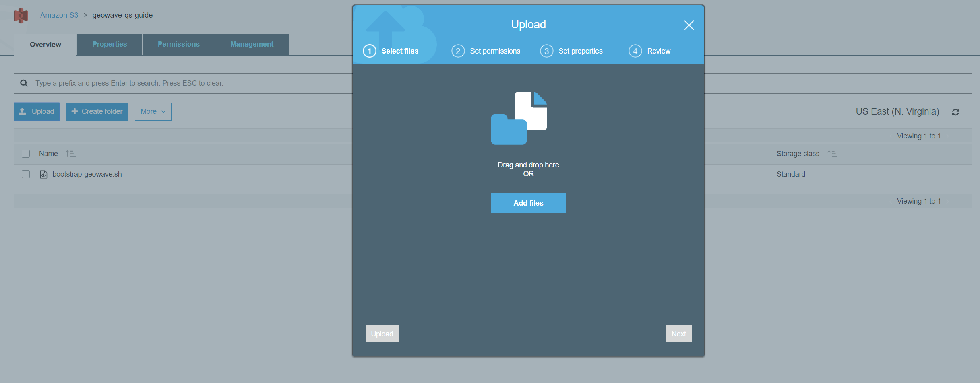Click the step 3 Set properties circle

click(x=546, y=51)
